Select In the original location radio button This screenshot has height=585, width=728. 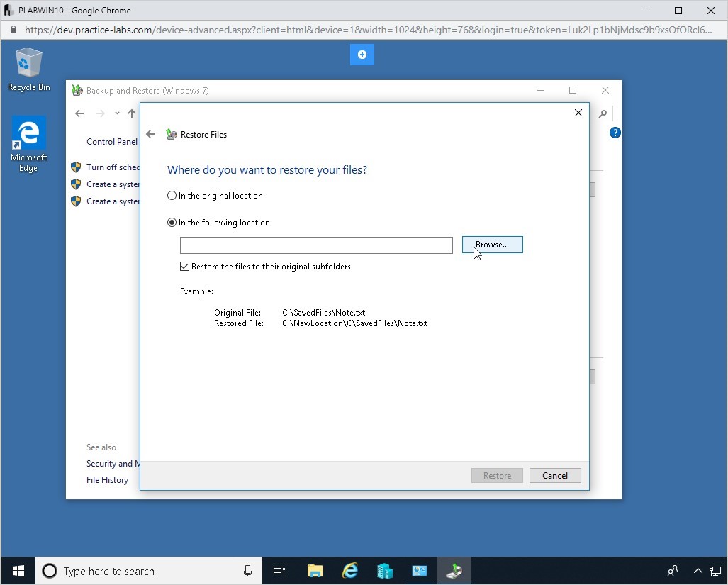pyautogui.click(x=172, y=196)
